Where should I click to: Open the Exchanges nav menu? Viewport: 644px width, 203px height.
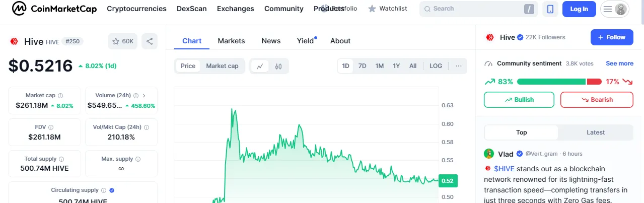(235, 9)
